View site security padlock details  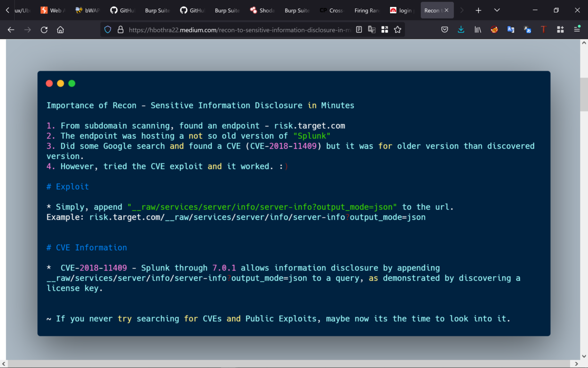(x=121, y=30)
